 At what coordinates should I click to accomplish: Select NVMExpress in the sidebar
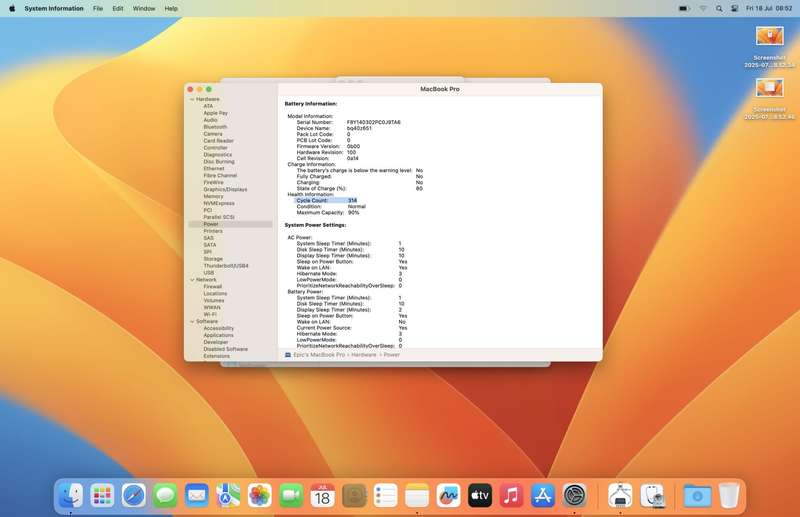coord(219,203)
